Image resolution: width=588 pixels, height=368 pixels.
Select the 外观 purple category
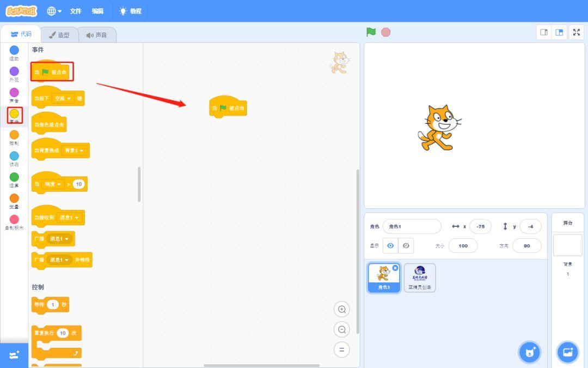tap(14, 74)
